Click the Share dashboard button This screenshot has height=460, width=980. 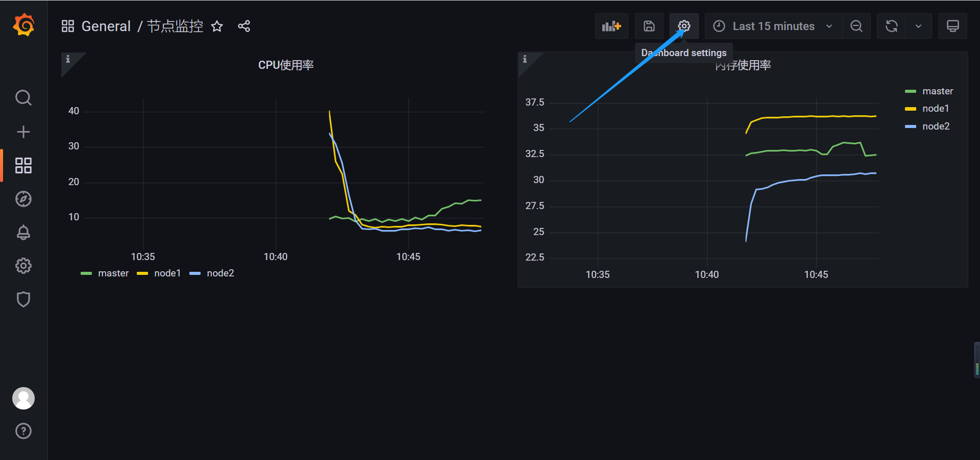244,25
